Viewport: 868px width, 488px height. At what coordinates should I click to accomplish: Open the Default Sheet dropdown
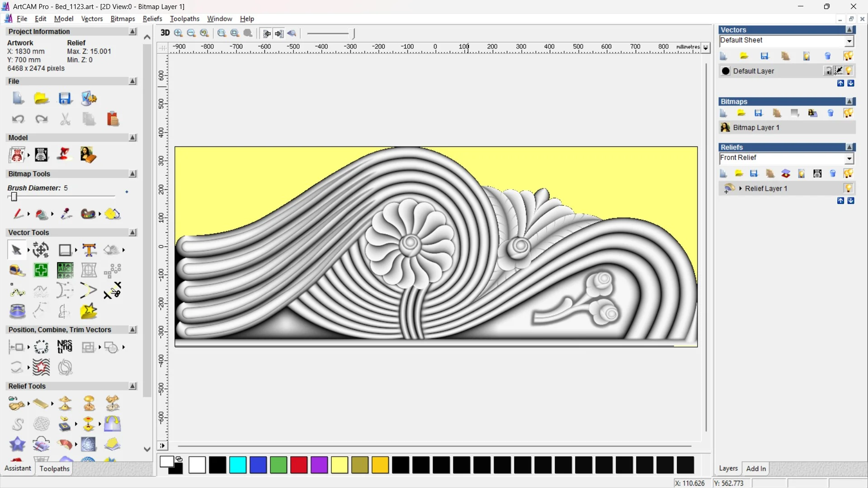pyautogui.click(x=849, y=41)
